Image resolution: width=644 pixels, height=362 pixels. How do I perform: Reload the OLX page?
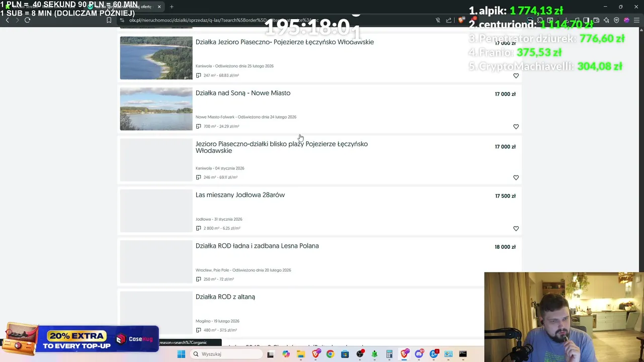point(28,20)
